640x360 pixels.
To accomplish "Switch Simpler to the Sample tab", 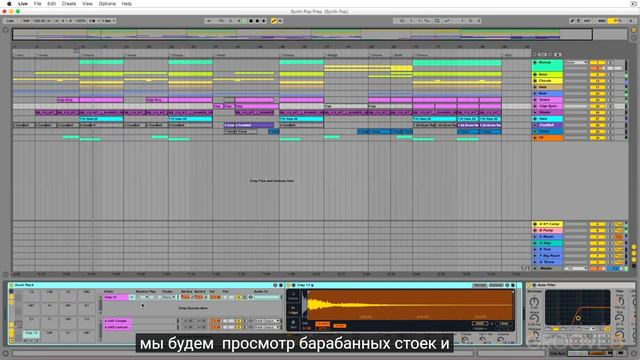I will [x=480, y=285].
